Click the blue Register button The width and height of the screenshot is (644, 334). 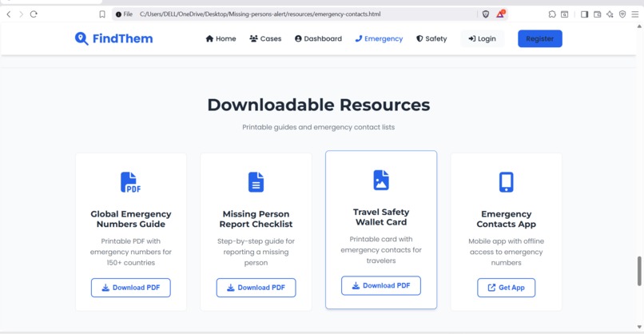tap(539, 38)
